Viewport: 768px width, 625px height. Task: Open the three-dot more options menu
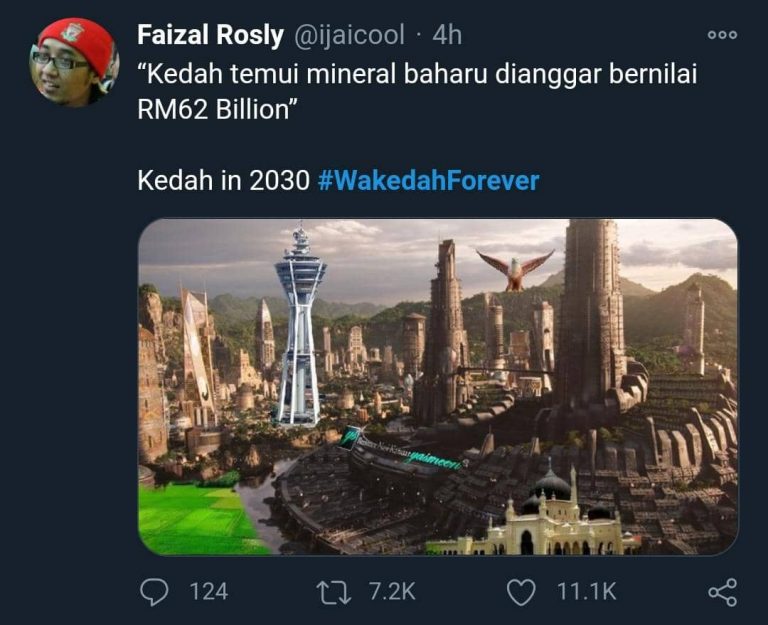[x=722, y=35]
